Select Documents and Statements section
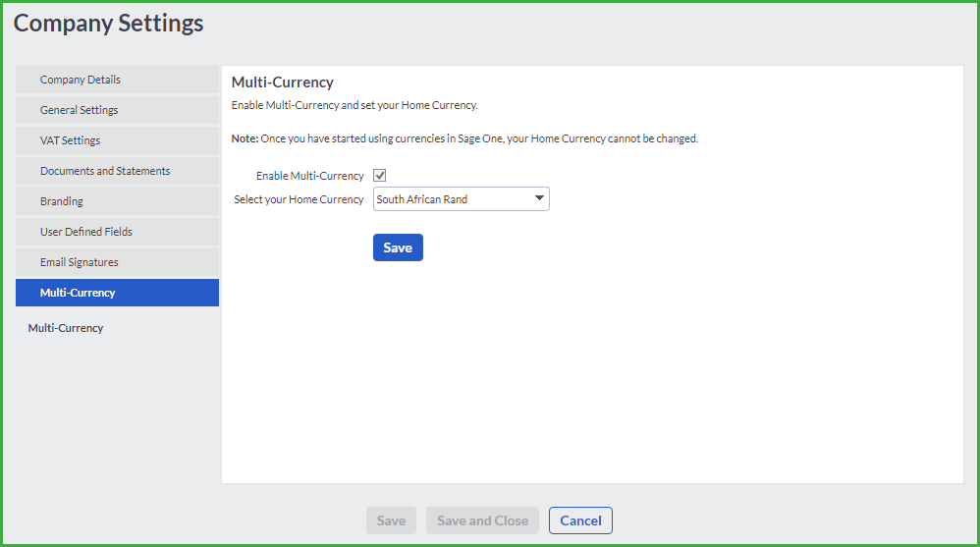The width and height of the screenshot is (980, 547). (117, 171)
